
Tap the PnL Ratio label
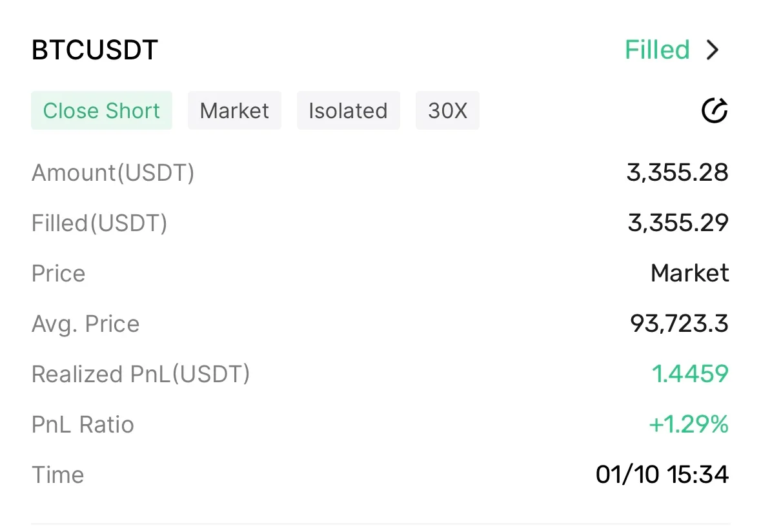pos(83,424)
